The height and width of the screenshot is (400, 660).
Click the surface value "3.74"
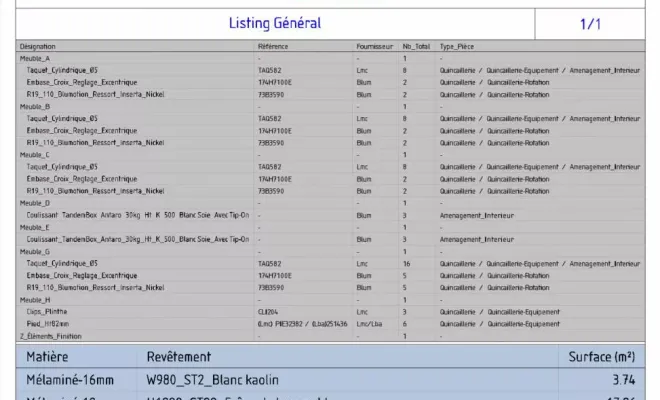[624, 380]
